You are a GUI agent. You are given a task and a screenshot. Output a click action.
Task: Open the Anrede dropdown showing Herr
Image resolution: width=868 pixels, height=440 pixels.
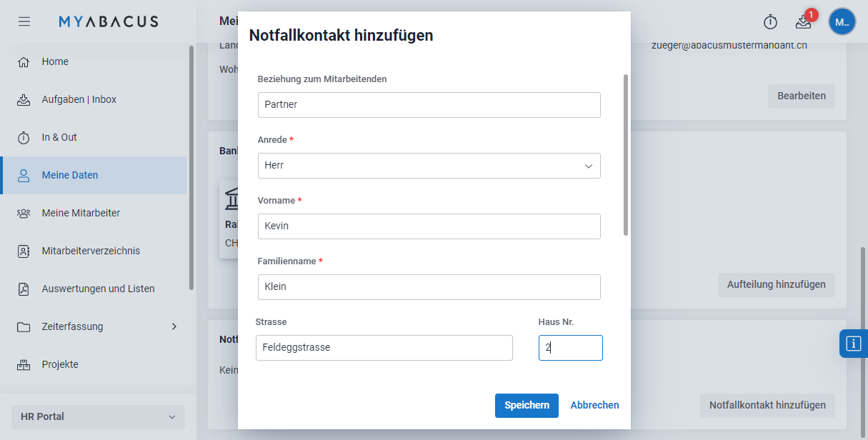click(429, 165)
